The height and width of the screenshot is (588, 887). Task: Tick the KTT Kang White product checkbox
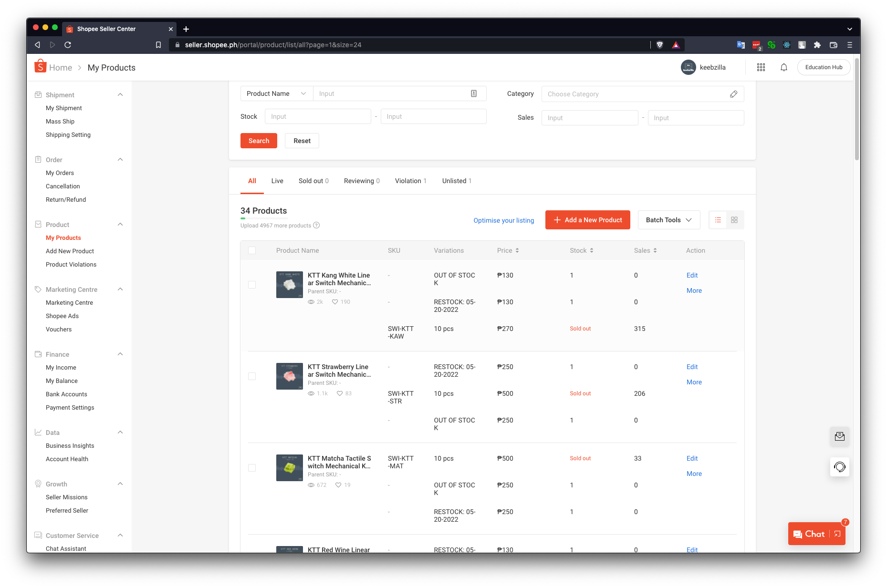(252, 285)
